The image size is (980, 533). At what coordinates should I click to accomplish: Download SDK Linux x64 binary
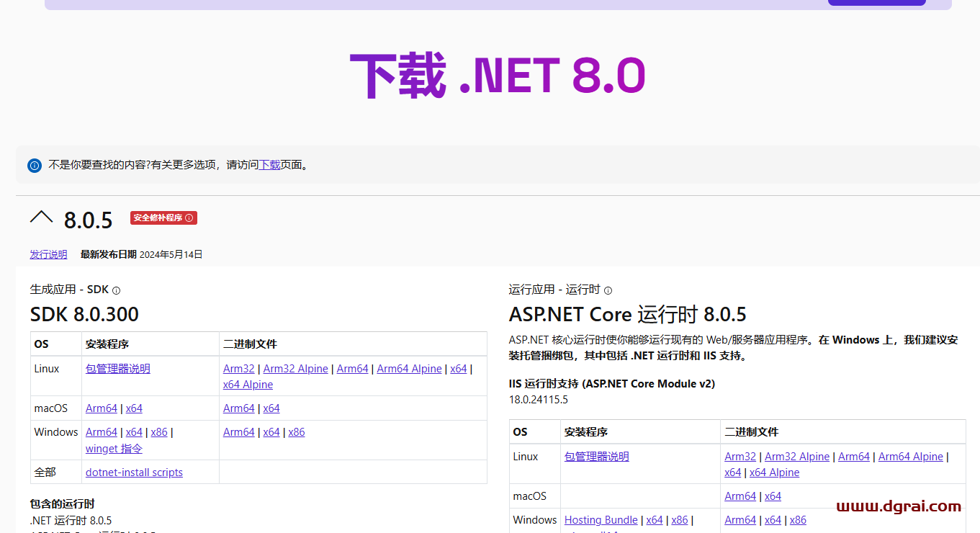coord(459,369)
